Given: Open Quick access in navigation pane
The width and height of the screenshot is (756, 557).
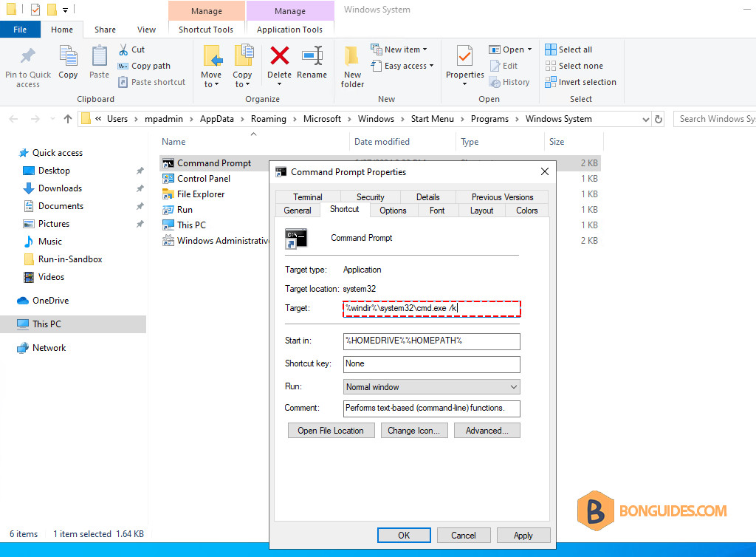Looking at the screenshot, I should pos(58,153).
